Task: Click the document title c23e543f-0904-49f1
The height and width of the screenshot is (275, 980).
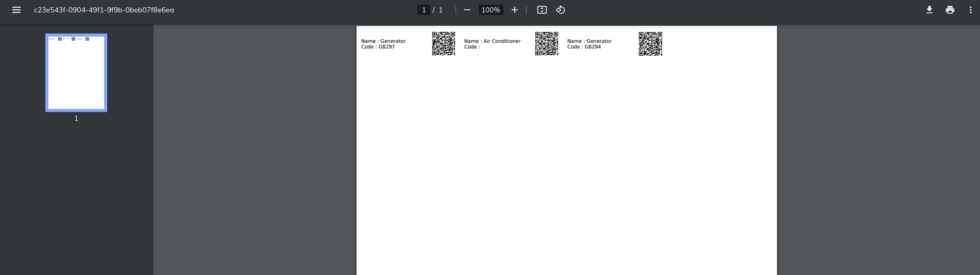Action: 104,10
